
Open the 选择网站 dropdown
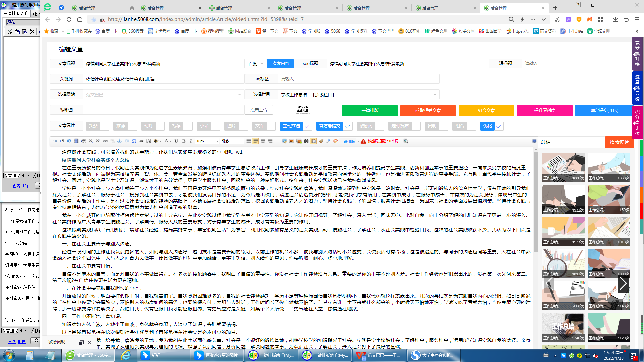click(x=163, y=95)
